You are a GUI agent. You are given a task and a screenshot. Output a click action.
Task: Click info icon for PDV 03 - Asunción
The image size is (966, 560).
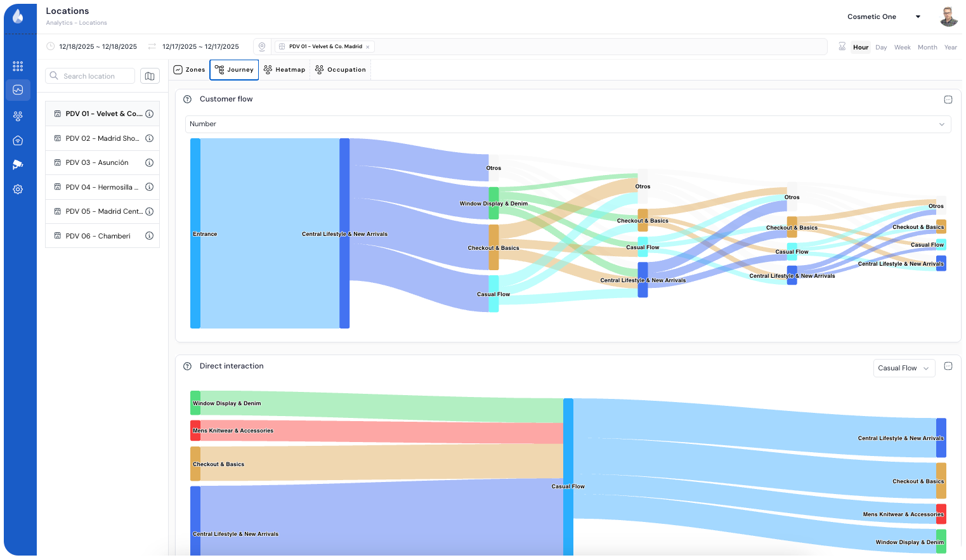(150, 163)
